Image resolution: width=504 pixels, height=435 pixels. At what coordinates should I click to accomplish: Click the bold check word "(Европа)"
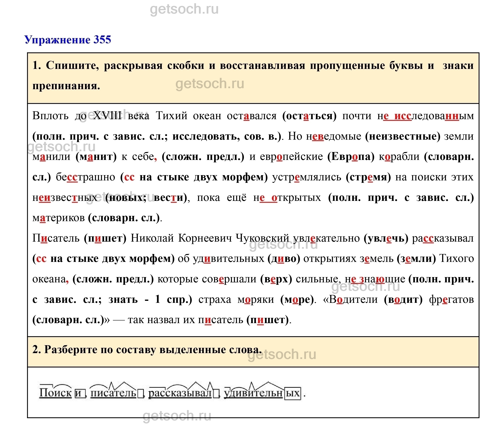[x=351, y=157]
